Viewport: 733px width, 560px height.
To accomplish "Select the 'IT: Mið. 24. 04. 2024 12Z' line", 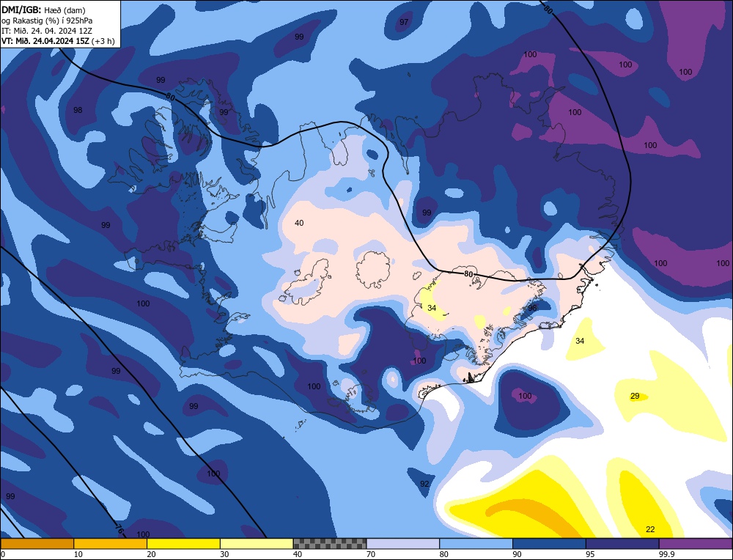I will tap(47, 30).
